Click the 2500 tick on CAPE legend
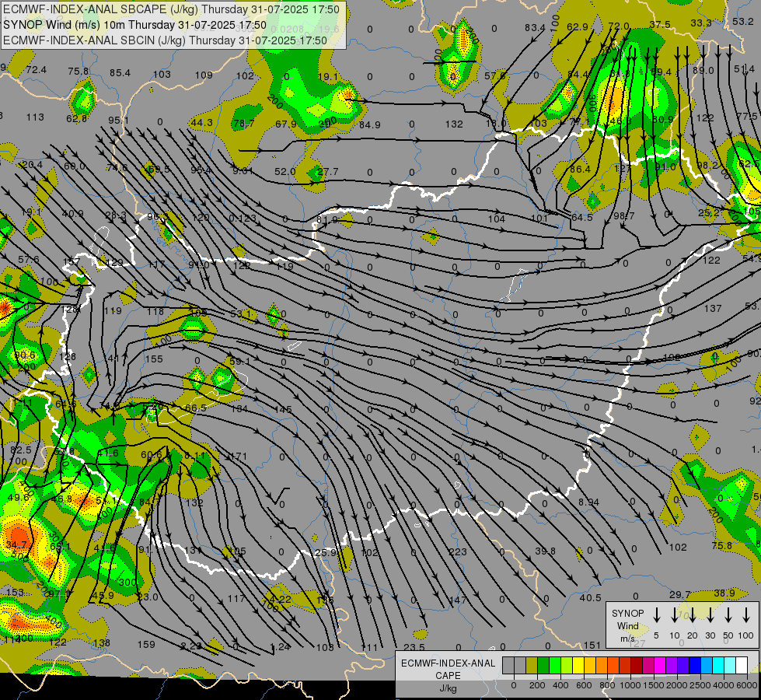This screenshot has width=761, height=700. (x=700, y=685)
